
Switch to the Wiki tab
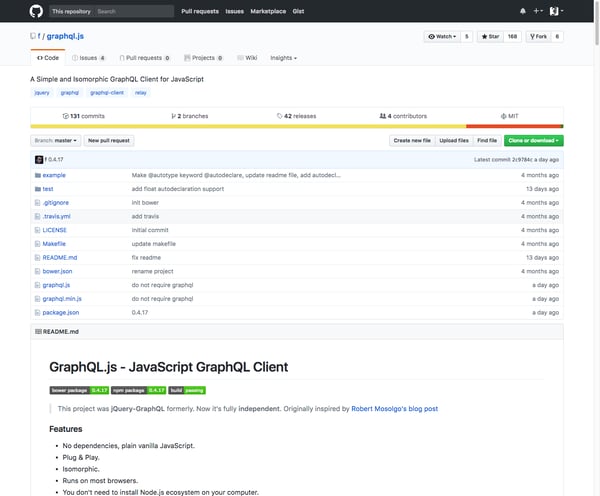247,58
